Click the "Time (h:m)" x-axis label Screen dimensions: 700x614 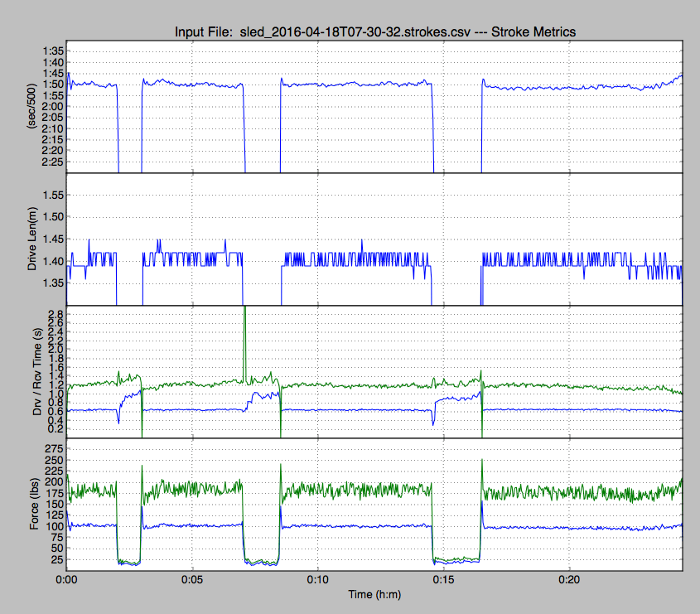(374, 595)
